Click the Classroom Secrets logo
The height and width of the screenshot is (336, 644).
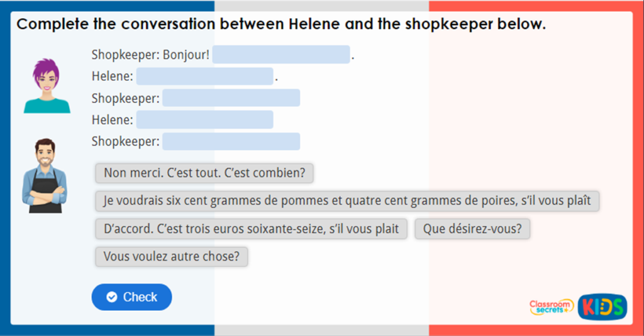[x=551, y=306]
